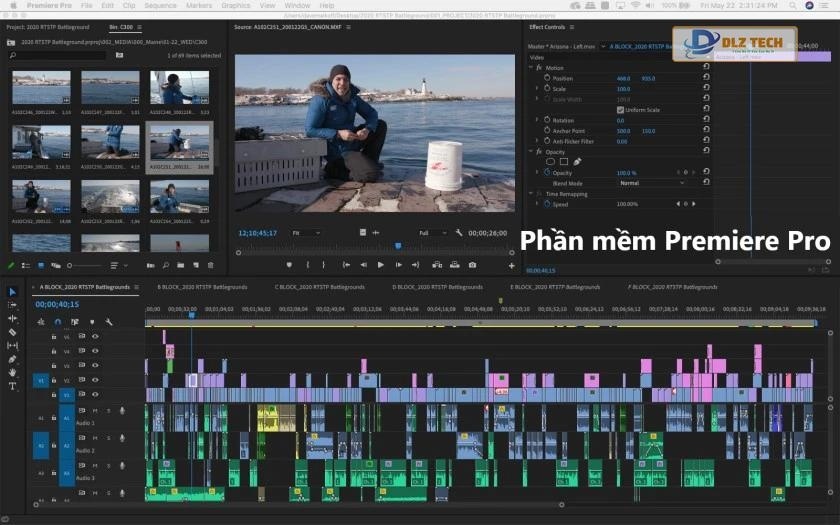
Task: Expand the Rotation property
Action: (537, 120)
